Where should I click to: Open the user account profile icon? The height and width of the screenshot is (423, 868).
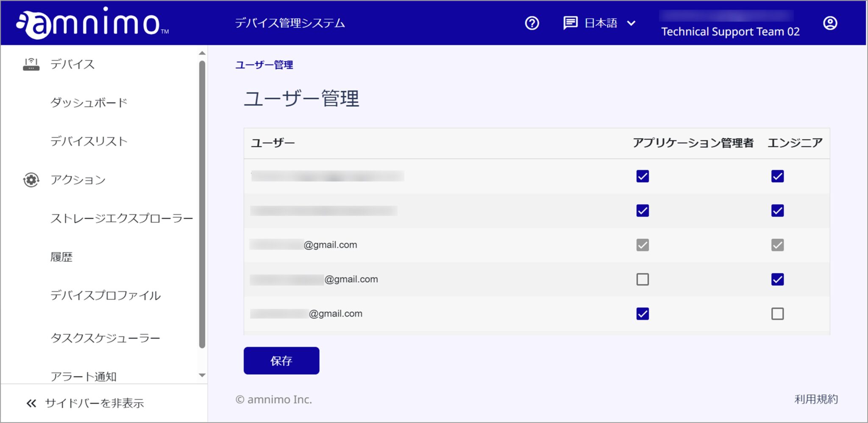click(830, 23)
